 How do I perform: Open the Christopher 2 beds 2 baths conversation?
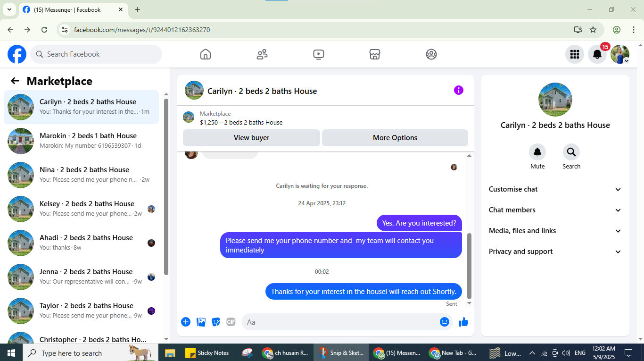[x=82, y=336]
